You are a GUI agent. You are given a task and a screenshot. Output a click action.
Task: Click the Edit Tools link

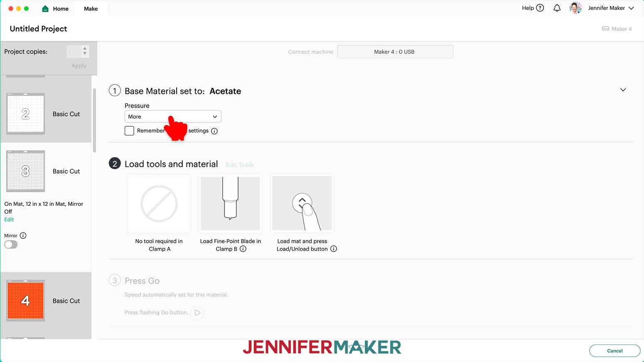coord(239,165)
